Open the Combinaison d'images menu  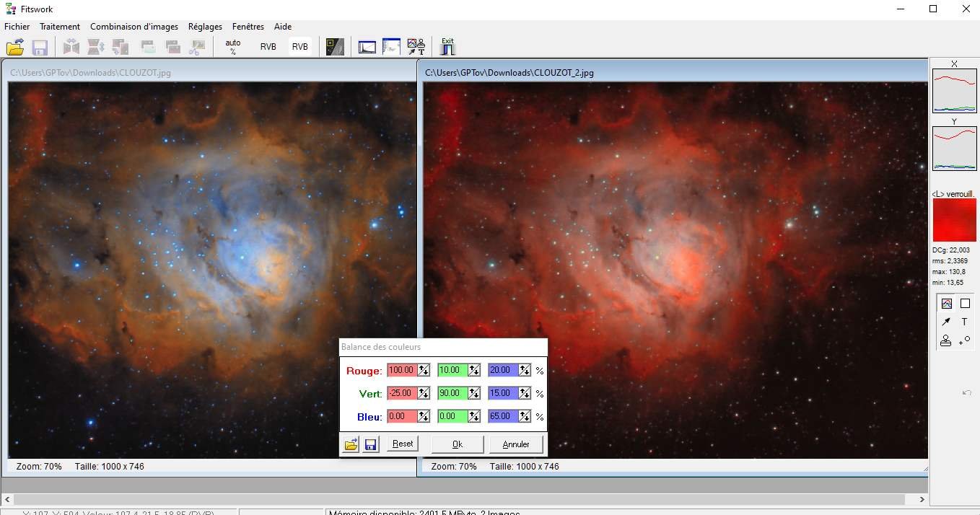[x=134, y=27]
